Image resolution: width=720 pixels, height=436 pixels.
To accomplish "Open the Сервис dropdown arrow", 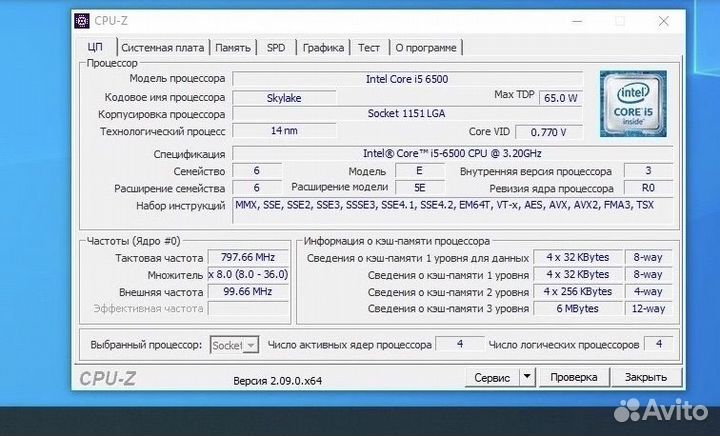I will [527, 377].
